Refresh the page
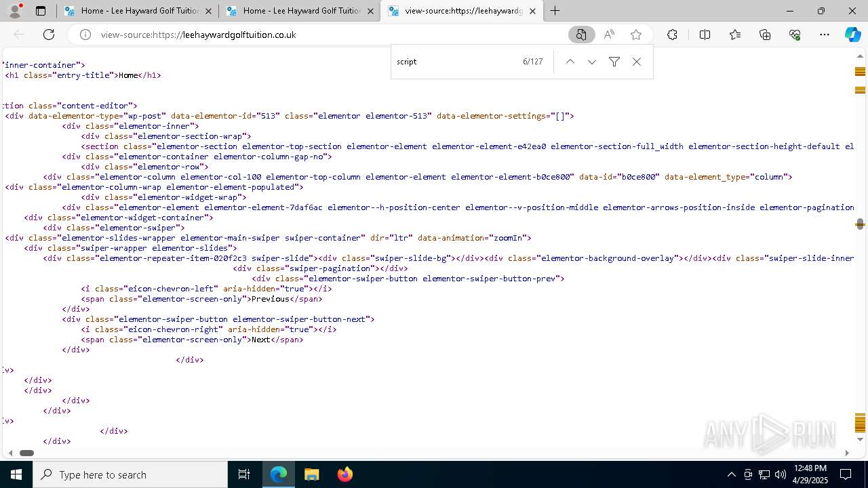 (49, 35)
